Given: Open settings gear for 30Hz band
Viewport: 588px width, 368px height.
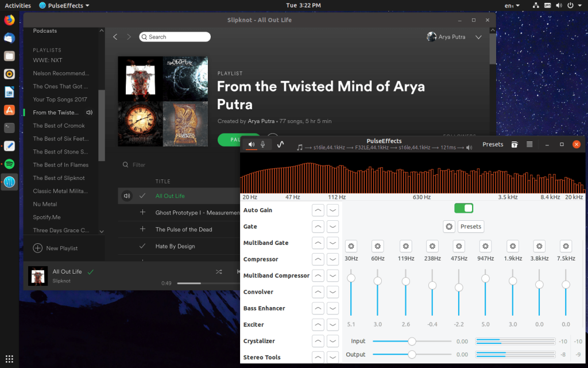Looking at the screenshot, I should pyautogui.click(x=351, y=246).
